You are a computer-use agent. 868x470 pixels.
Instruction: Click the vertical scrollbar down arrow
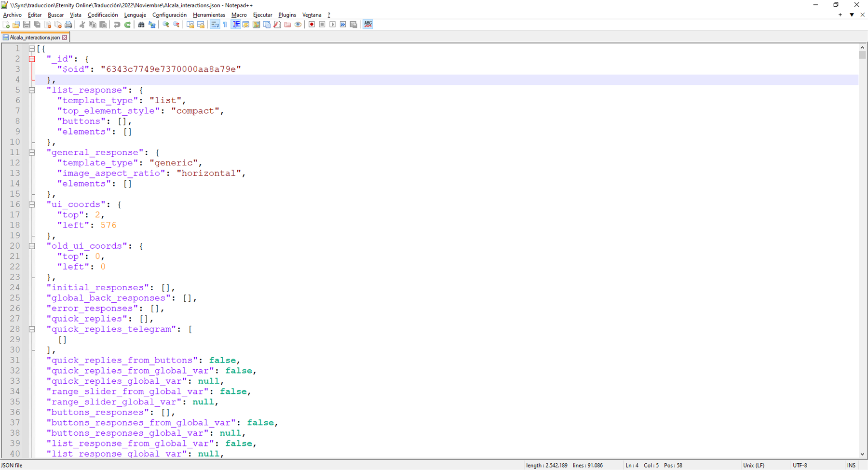[862, 454]
